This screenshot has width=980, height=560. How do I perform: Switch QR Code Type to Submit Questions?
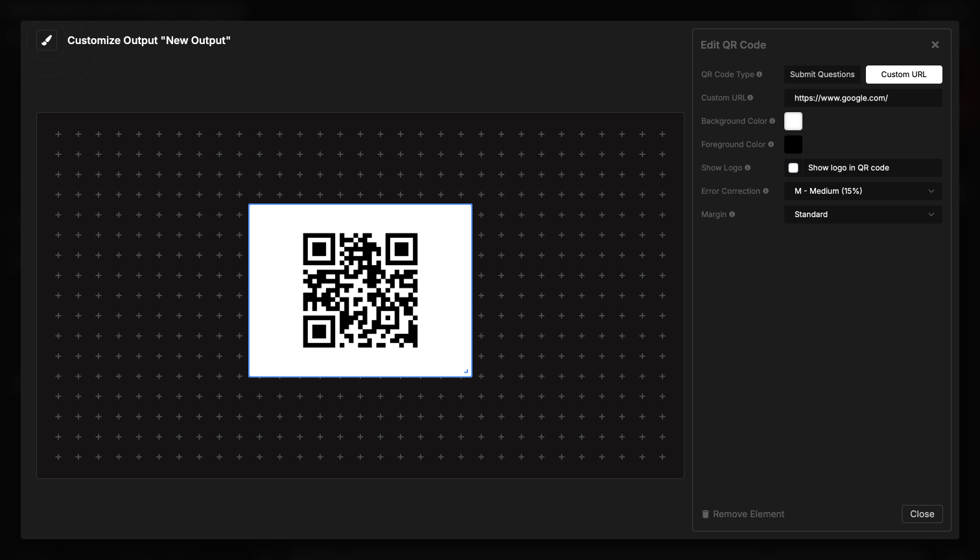click(822, 74)
